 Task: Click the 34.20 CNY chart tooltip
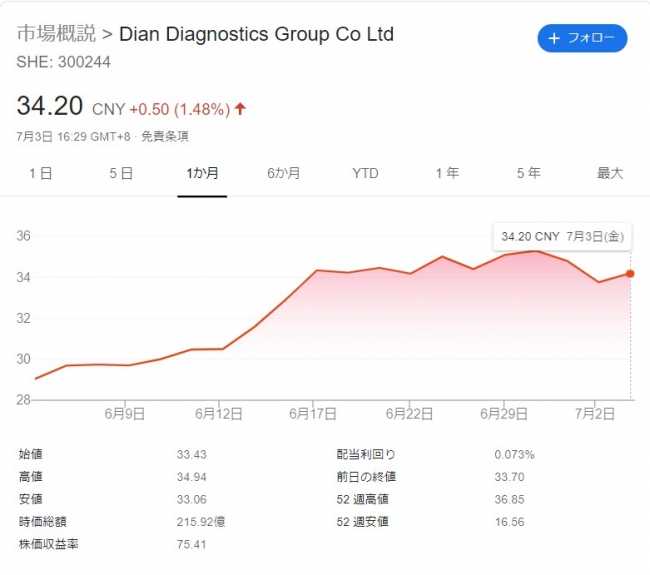tap(562, 237)
